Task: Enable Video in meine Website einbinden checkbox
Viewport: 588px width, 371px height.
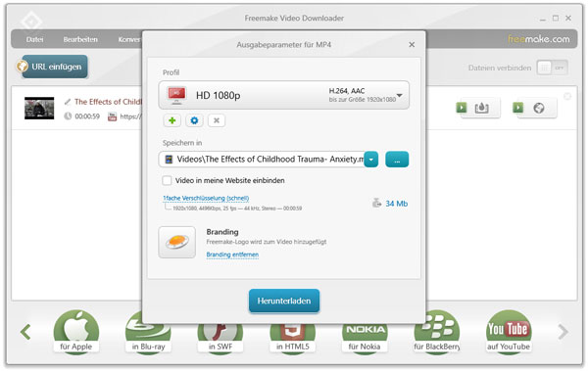Action: 167,180
